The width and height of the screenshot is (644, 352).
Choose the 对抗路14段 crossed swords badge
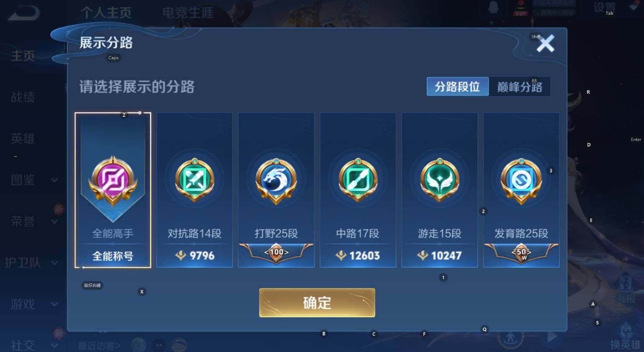[x=195, y=180]
